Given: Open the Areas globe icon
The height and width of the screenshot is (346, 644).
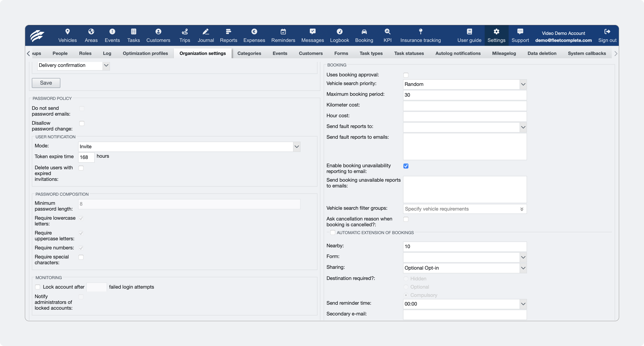Looking at the screenshot, I should click(91, 31).
